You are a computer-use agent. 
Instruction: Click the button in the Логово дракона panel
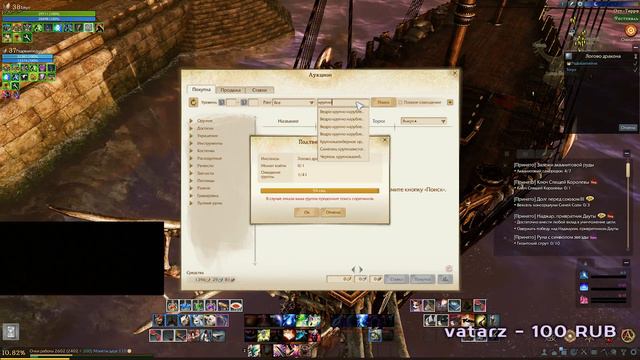pyautogui.click(x=628, y=128)
